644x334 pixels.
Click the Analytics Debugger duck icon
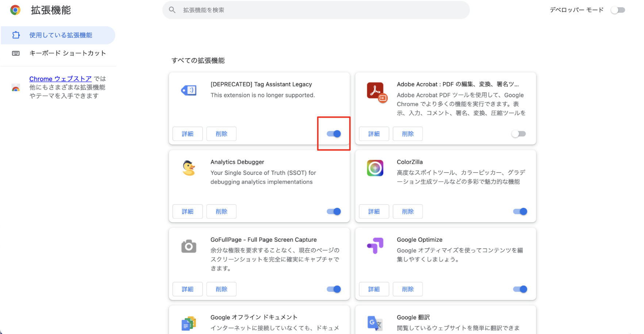[189, 168]
